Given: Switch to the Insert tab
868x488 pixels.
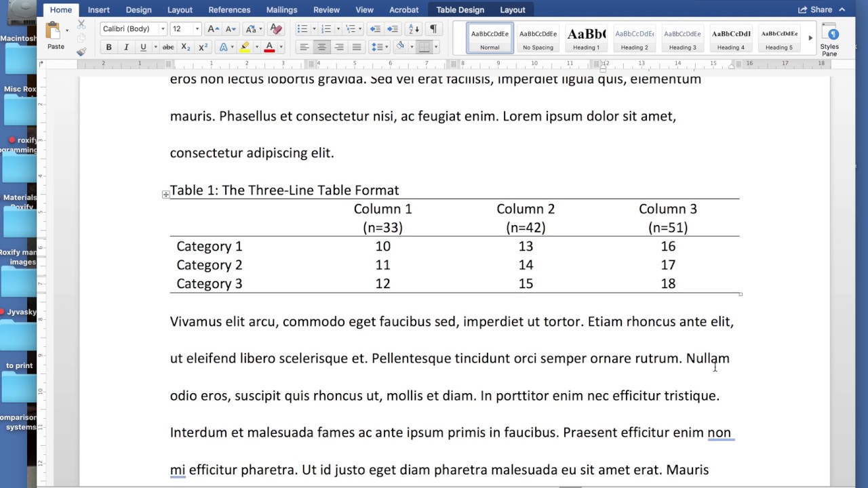Looking at the screenshot, I should 99,9.
